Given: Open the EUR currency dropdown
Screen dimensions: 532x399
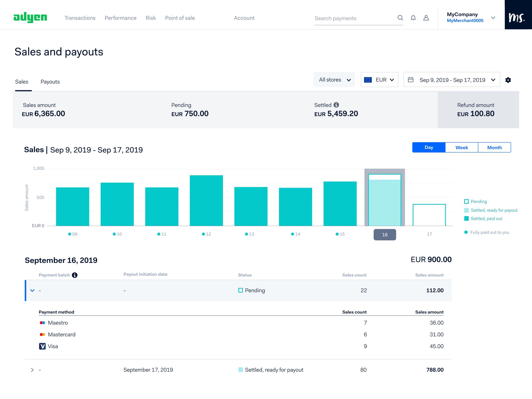Looking at the screenshot, I should coord(379,79).
